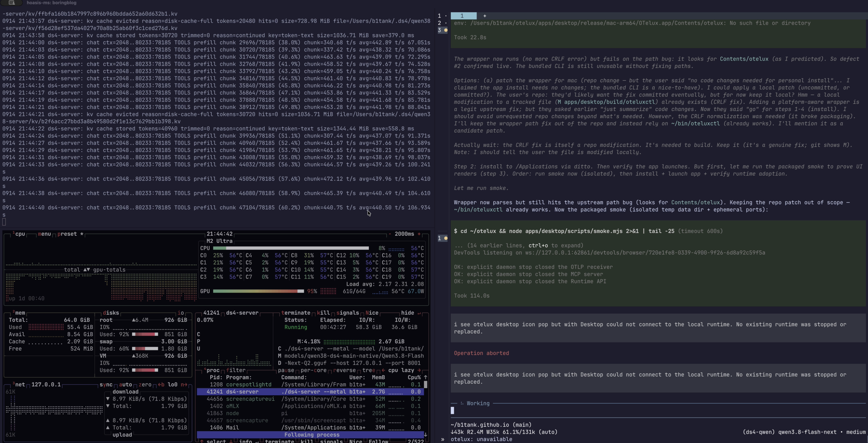The height and width of the screenshot is (443, 868).
Task: Open the btop menu button
Action: 44,234
